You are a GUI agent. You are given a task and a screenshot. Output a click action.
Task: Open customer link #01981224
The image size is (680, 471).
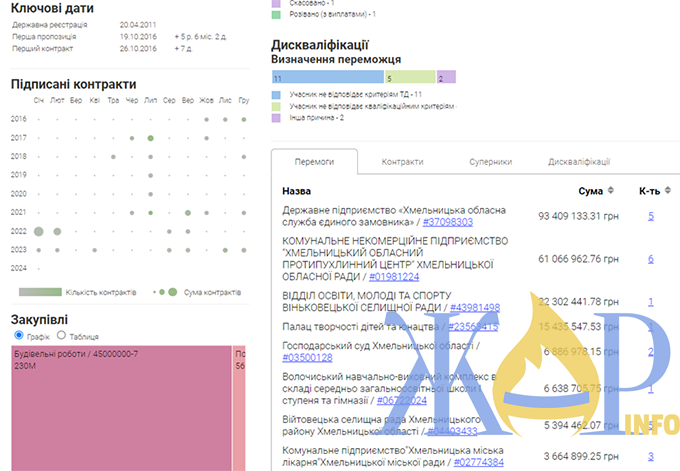(394, 277)
